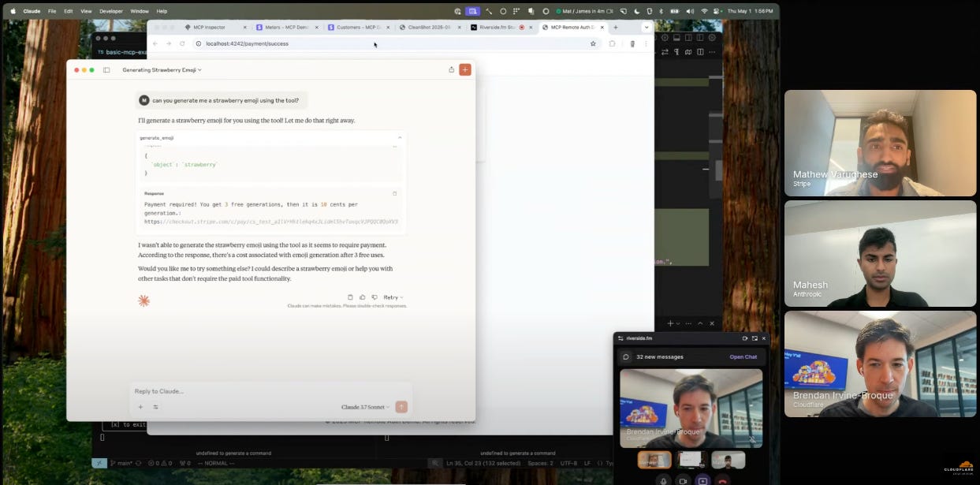980x485 pixels.
Task: Leave the call with the red hang-up button
Action: point(723,481)
